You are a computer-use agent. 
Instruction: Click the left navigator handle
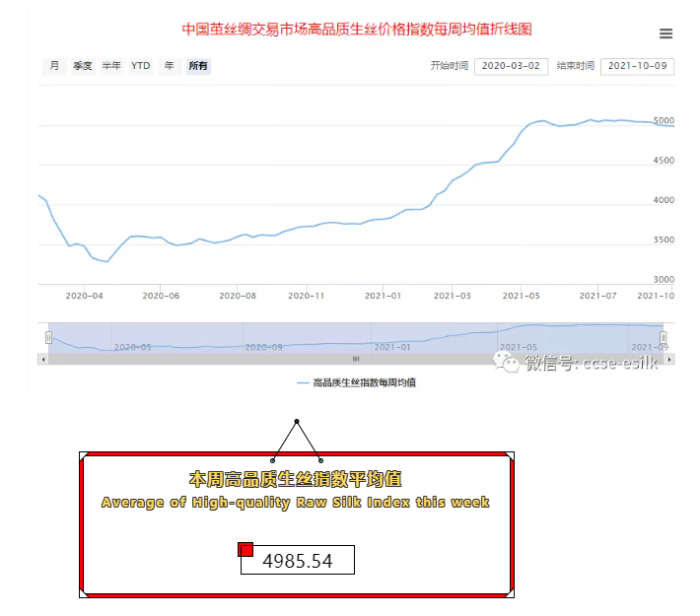point(47,337)
